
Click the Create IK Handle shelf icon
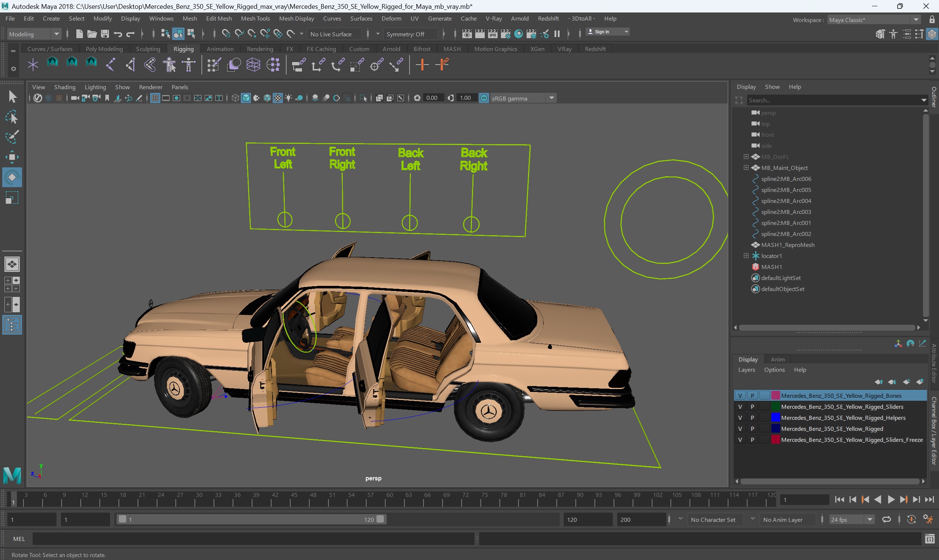point(130,65)
